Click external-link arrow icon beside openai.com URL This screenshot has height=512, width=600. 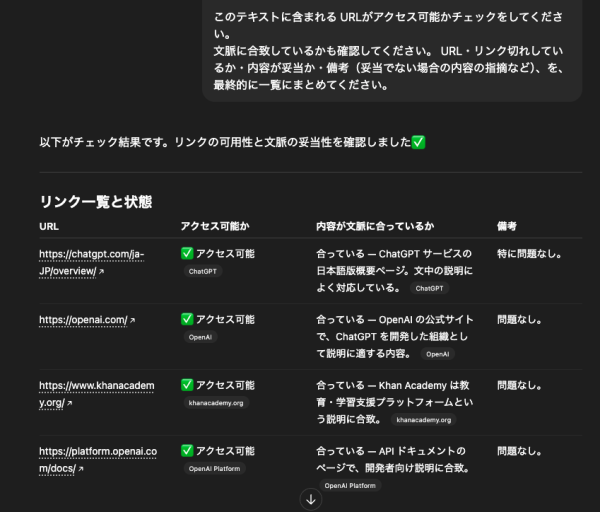pyautogui.click(x=132, y=320)
